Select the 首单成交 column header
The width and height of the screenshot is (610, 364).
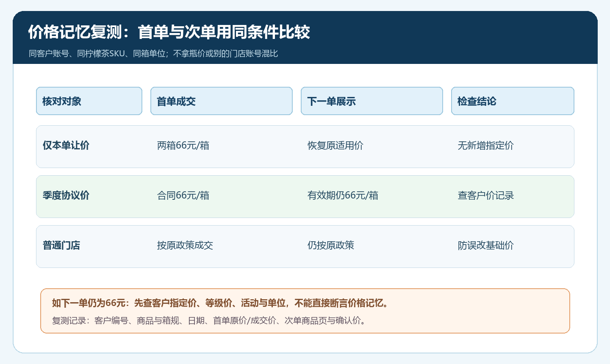(222, 101)
